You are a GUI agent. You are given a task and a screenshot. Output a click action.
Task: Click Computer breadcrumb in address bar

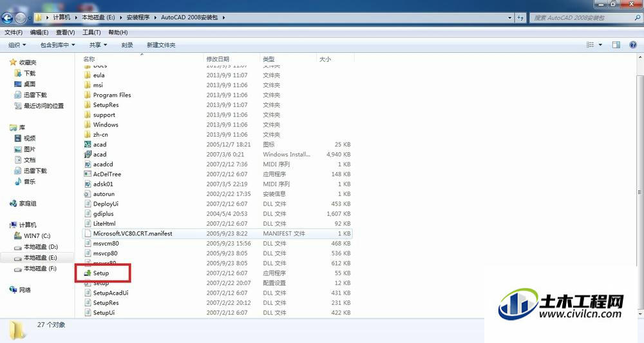pos(62,17)
